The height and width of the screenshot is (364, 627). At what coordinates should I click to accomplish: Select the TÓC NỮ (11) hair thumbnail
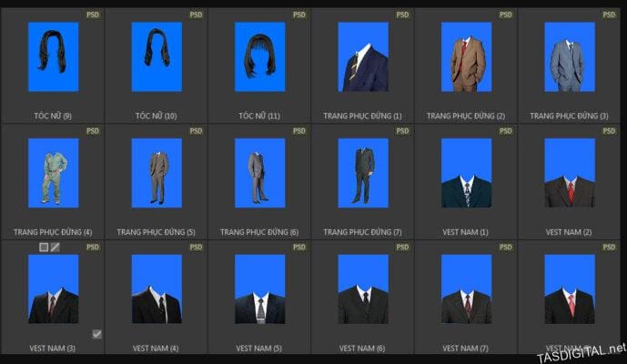coord(260,56)
